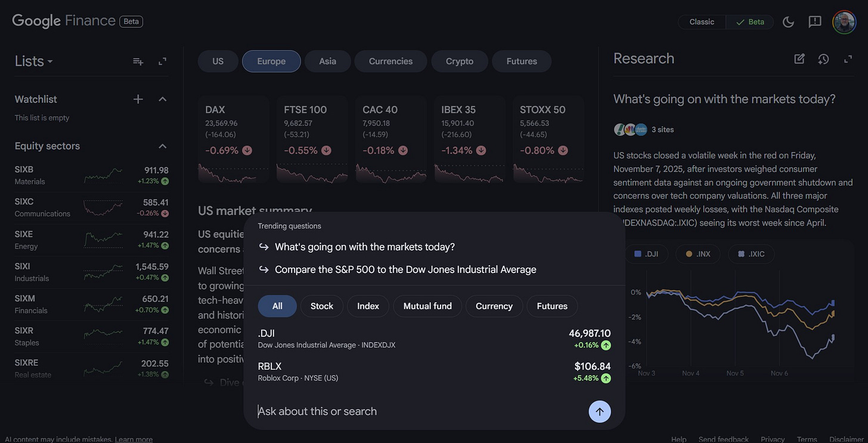Click IBEX 35 down arrow indicator

(481, 150)
